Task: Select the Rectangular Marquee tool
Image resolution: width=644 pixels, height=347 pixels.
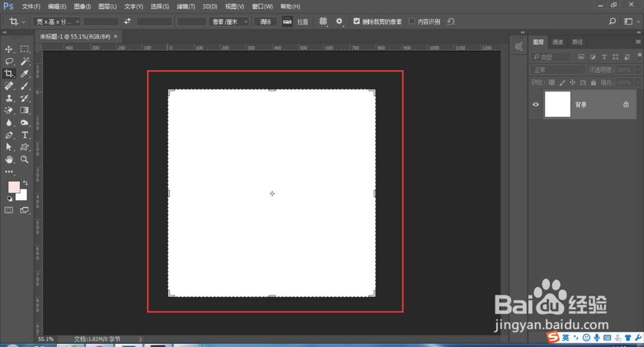Action: pos(24,50)
